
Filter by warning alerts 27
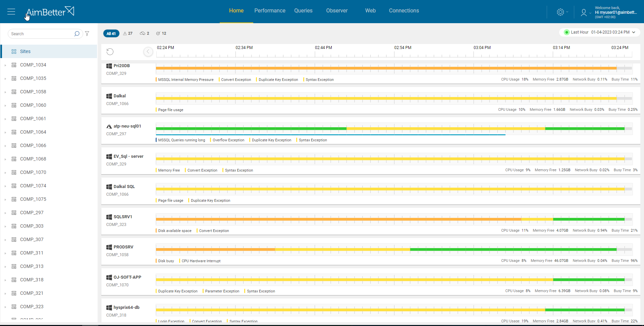click(128, 33)
